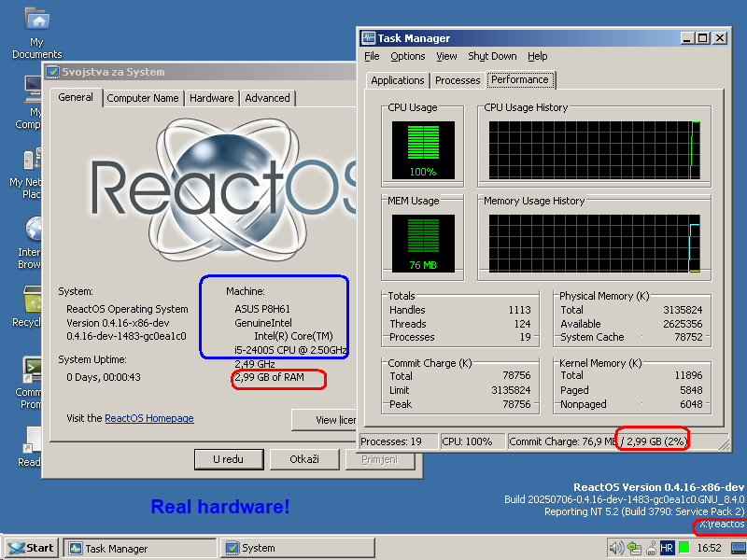Click the CPU Usage History graph
The height and width of the screenshot is (560, 747).
[x=594, y=150]
